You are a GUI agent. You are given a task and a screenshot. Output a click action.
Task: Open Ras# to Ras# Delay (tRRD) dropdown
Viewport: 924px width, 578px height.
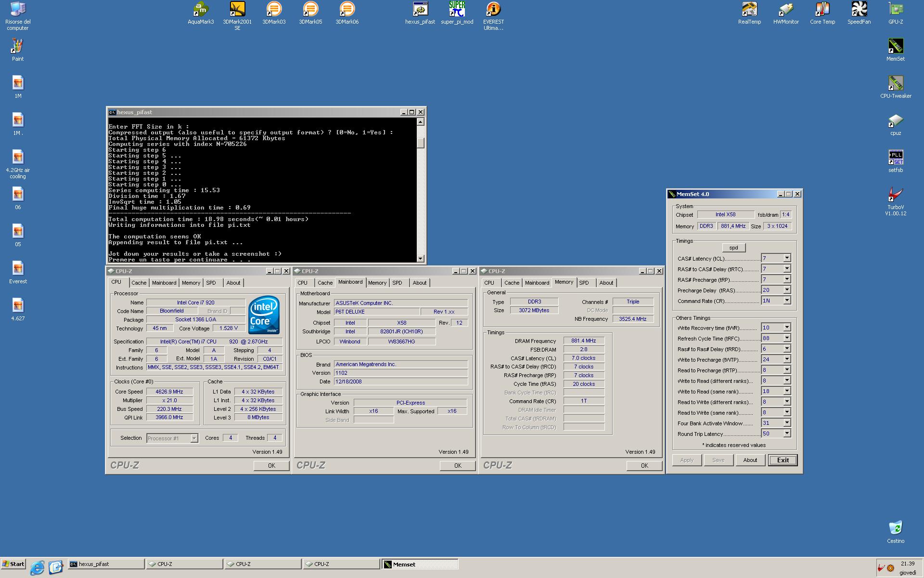[x=787, y=349]
